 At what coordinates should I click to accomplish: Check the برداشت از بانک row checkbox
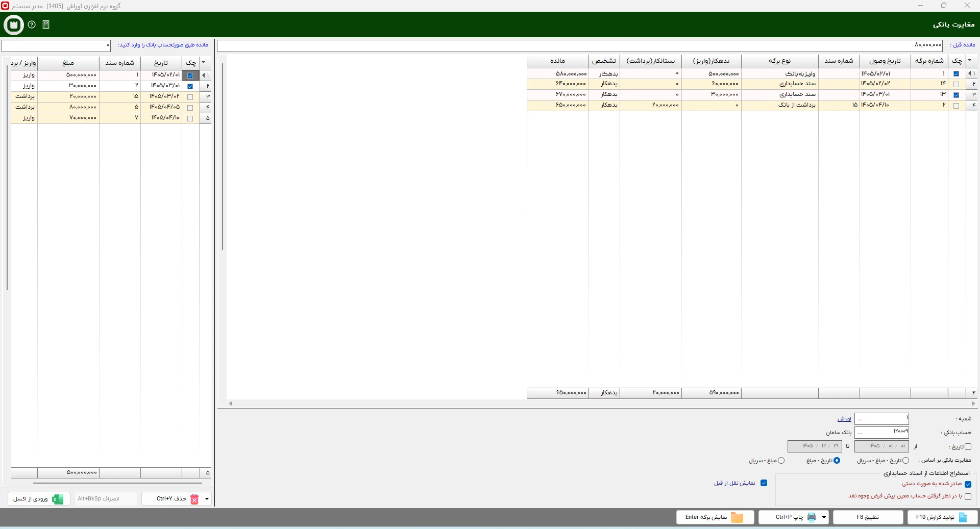click(956, 106)
